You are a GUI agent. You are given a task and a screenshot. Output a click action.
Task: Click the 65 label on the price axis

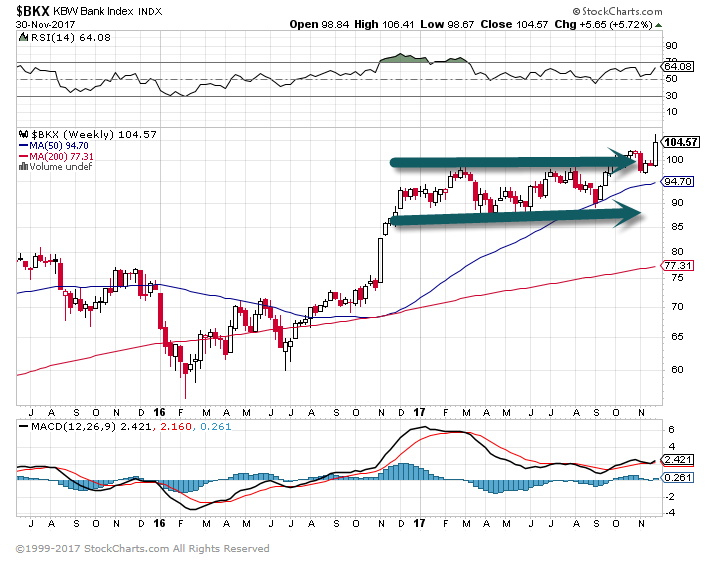[x=677, y=337]
